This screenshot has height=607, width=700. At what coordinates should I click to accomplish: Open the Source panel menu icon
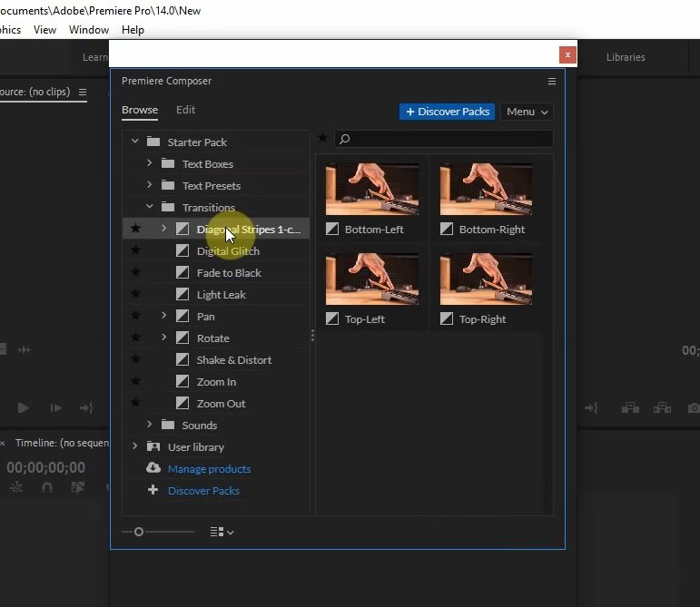pos(83,92)
